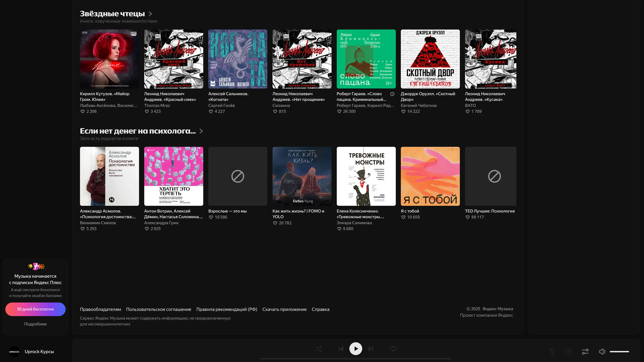Click the «30 дней бесплатно» button
This screenshot has height=362, width=644.
pos(35,309)
